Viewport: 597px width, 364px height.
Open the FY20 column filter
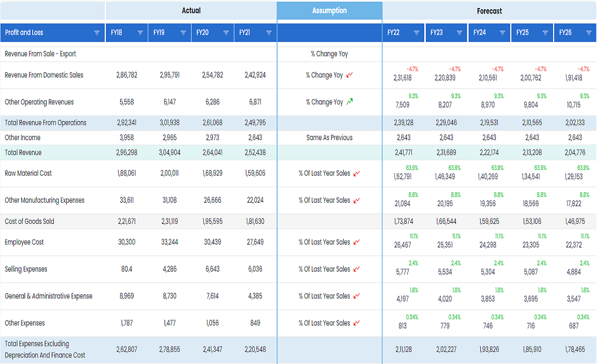click(226, 33)
